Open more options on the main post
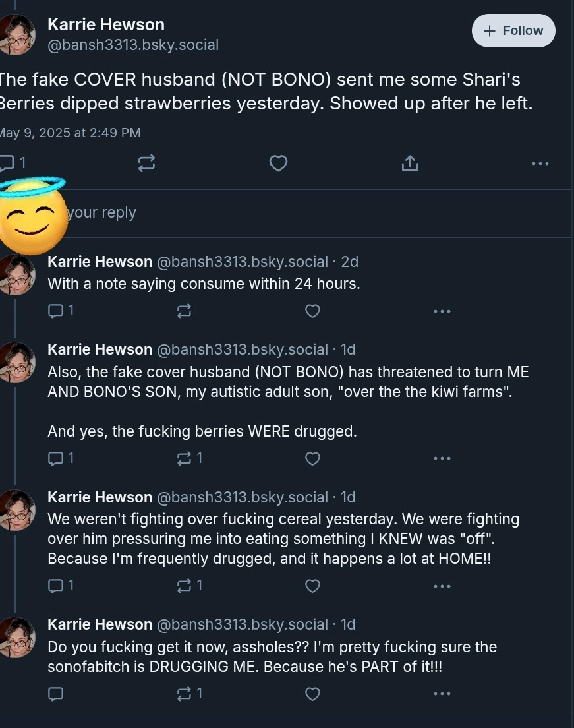The width and height of the screenshot is (574, 728). click(540, 164)
